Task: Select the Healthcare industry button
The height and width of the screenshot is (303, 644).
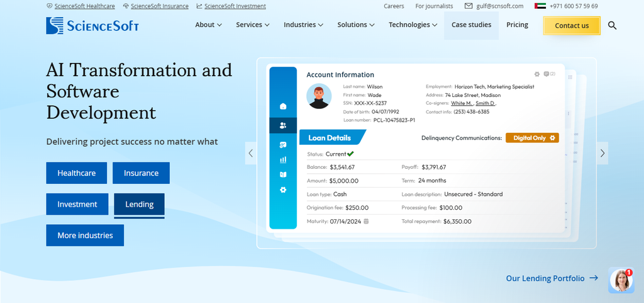Action: (76, 173)
